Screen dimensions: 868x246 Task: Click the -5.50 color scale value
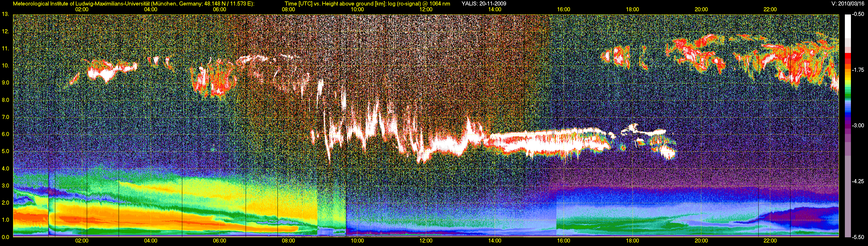coord(858,237)
